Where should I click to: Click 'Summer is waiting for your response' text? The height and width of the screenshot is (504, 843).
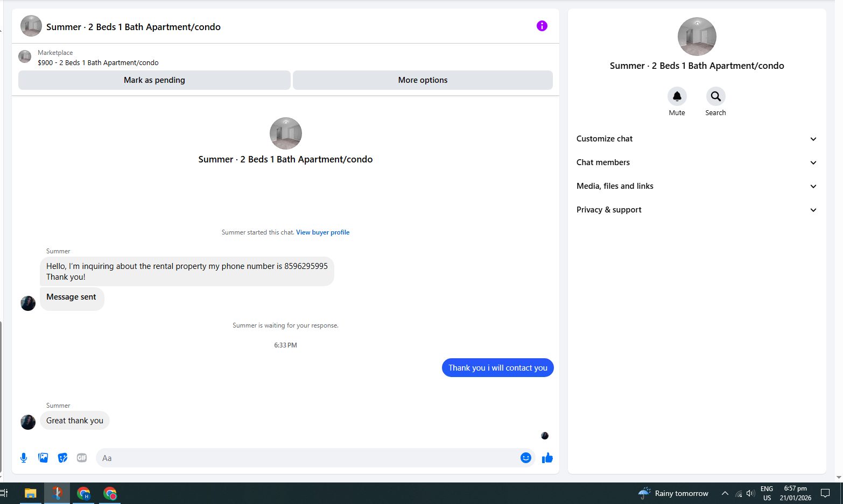pos(285,325)
